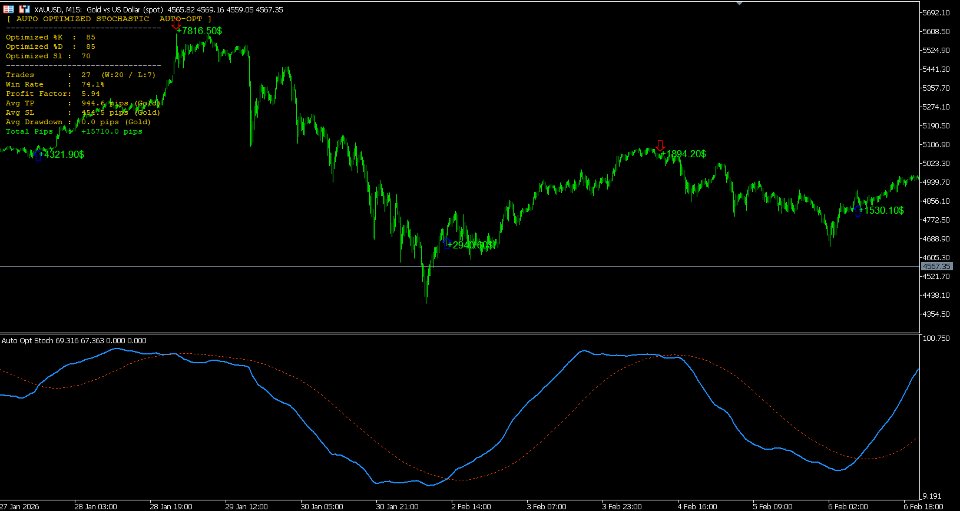Click the Trades : 27 statistic line

tap(81, 75)
